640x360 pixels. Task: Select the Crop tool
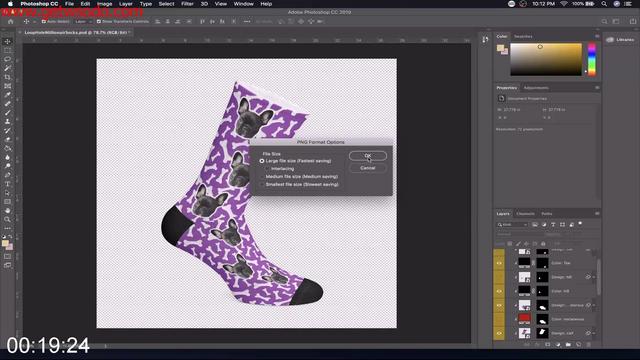click(x=7, y=77)
